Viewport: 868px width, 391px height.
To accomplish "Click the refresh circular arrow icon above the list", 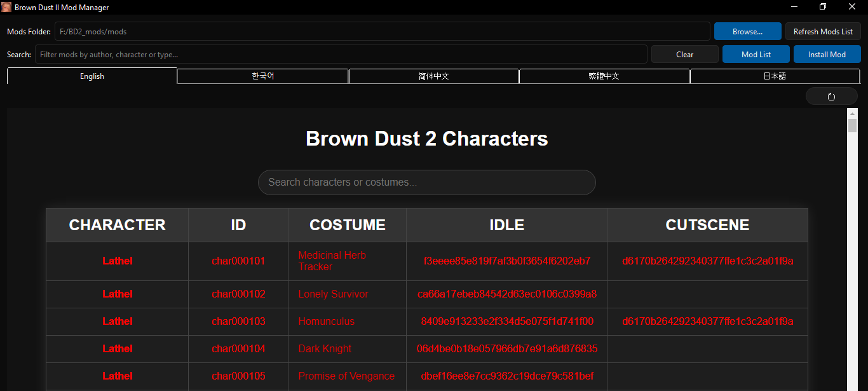I will (831, 95).
